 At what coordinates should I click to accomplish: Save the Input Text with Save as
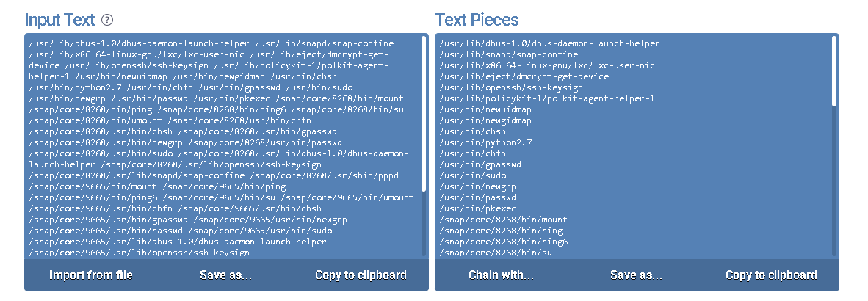point(225,275)
